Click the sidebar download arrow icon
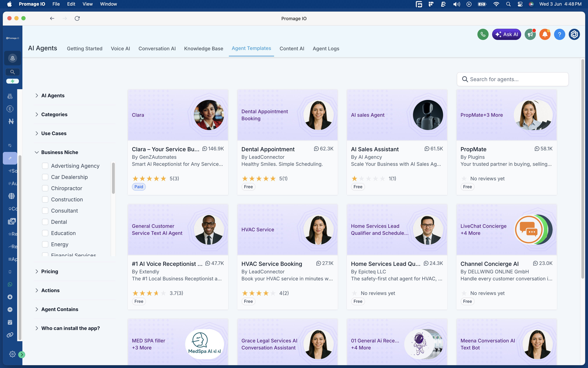Viewport: 588px width, 368px height. point(10,297)
